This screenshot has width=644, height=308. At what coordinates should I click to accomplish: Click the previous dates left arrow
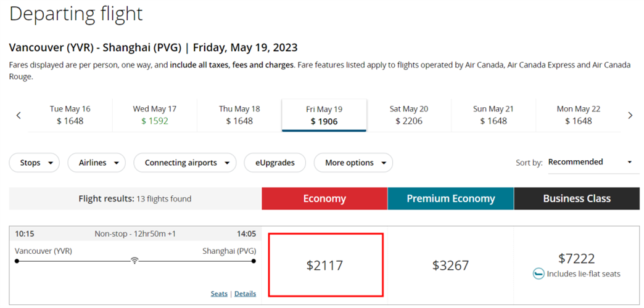[x=19, y=115]
